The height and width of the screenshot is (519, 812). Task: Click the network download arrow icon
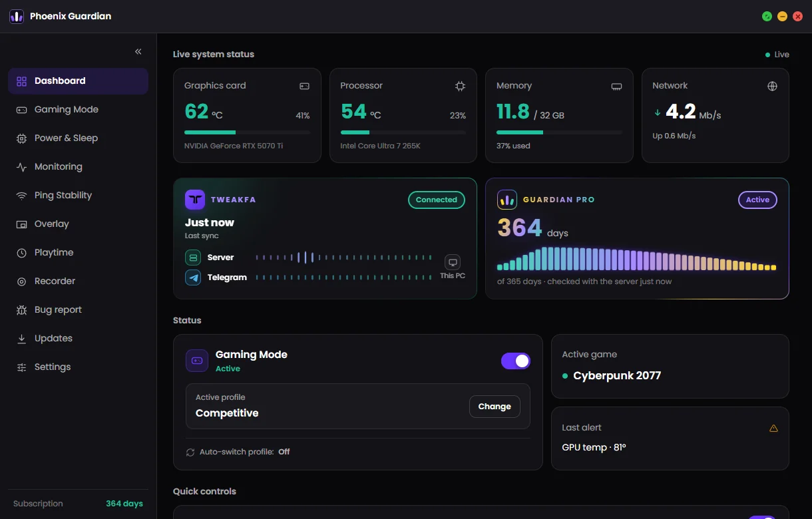(x=658, y=112)
